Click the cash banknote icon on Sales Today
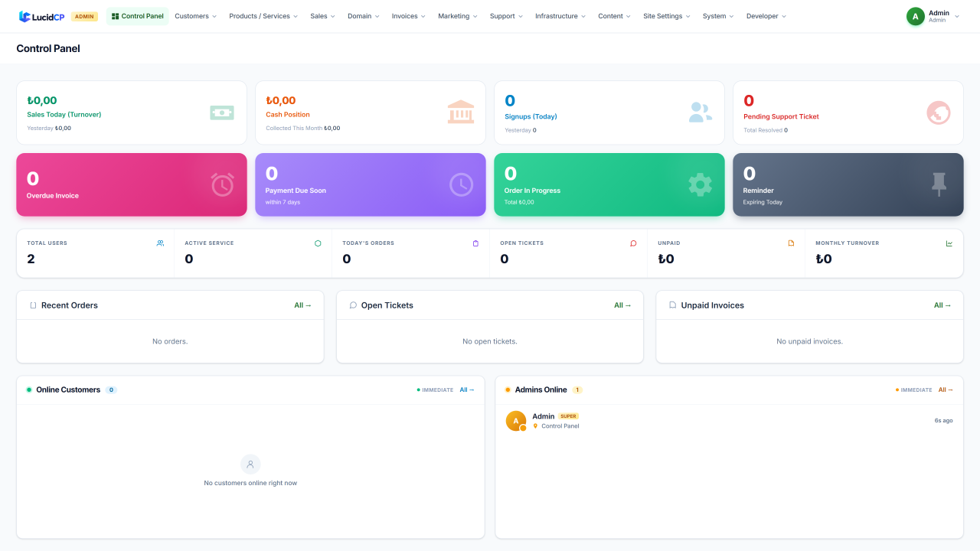Screen dimensions: 980x551 click(222, 112)
